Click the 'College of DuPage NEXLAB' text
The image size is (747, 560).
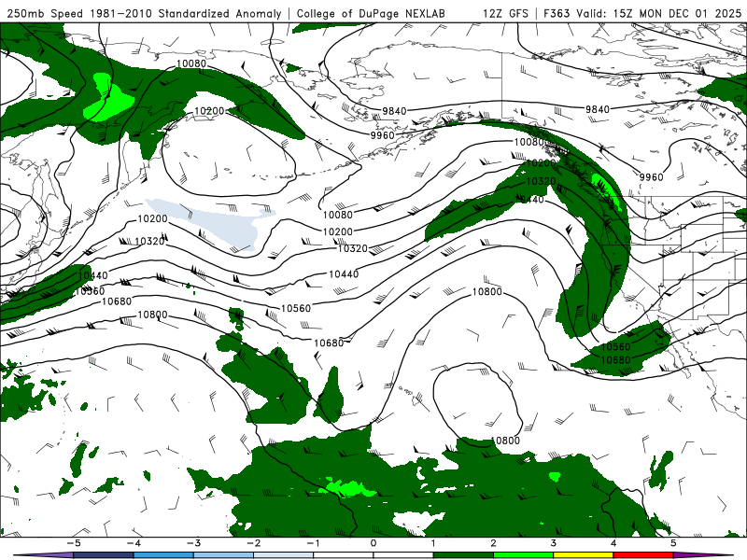pyautogui.click(x=371, y=13)
